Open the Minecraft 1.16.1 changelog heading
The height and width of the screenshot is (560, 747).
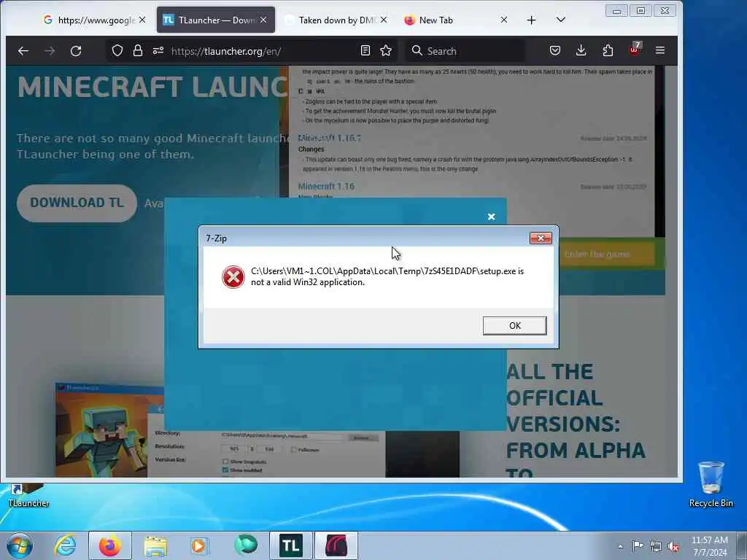coord(330,138)
